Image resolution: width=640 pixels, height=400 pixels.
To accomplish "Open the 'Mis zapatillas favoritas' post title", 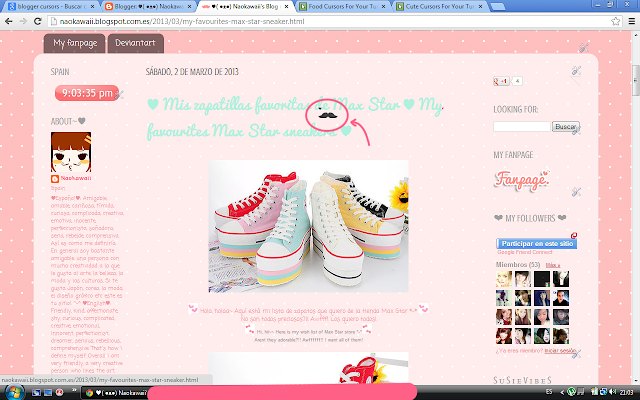I will [294, 118].
